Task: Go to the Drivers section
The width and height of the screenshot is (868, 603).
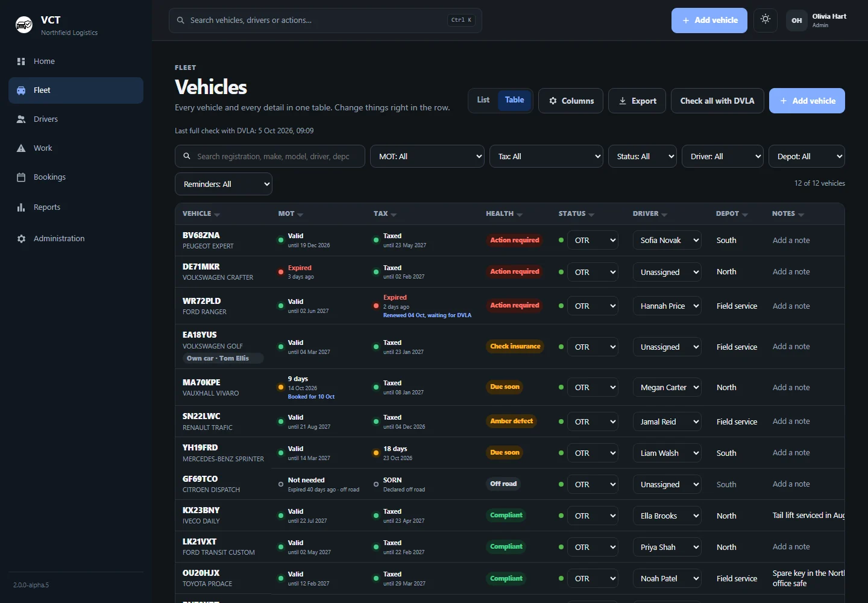Action: click(x=76, y=119)
